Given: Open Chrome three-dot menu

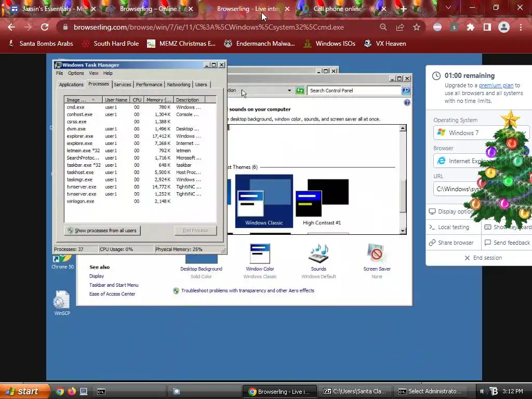Looking at the screenshot, I should 521,27.
